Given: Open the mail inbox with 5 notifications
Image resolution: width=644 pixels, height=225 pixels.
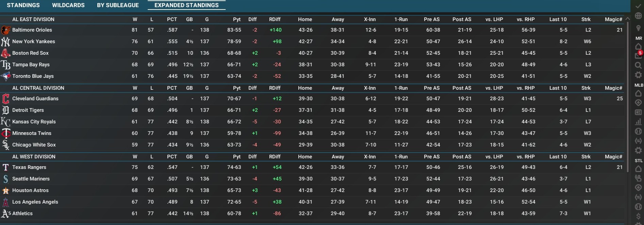Looking at the screenshot, I should click(638, 55).
